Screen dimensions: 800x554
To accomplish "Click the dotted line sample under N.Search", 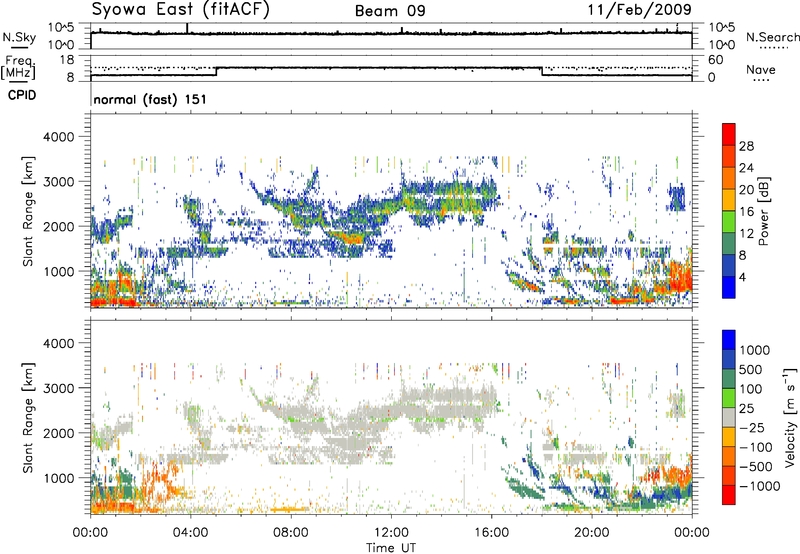I will click(x=773, y=48).
